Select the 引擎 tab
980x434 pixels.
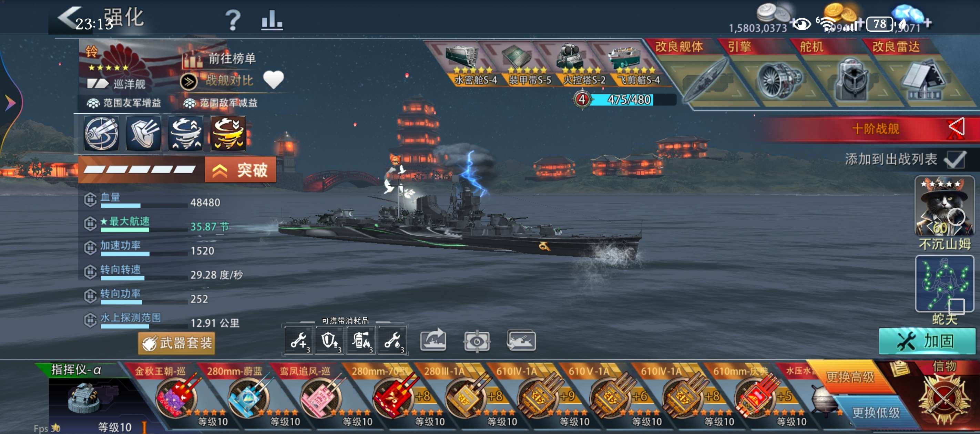[739, 47]
